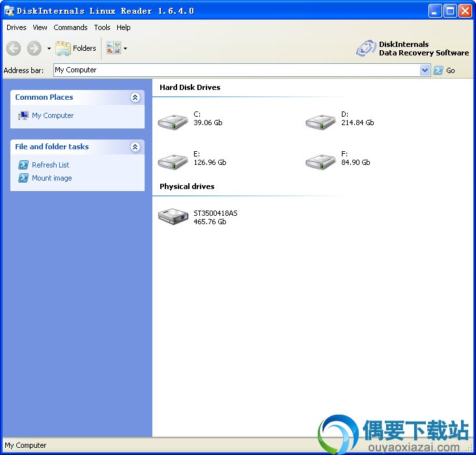Screen dimensions: 476x455
Task: Click the DiskInternals Data Recovery Software logo
Action: (413, 49)
